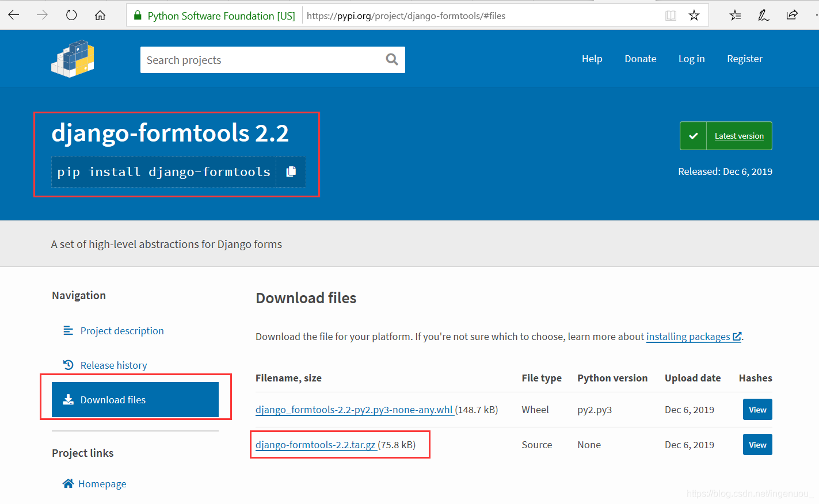Download django_formtools-2.2-py2.py3-none-any.whl file
This screenshot has width=819, height=504.
click(354, 410)
